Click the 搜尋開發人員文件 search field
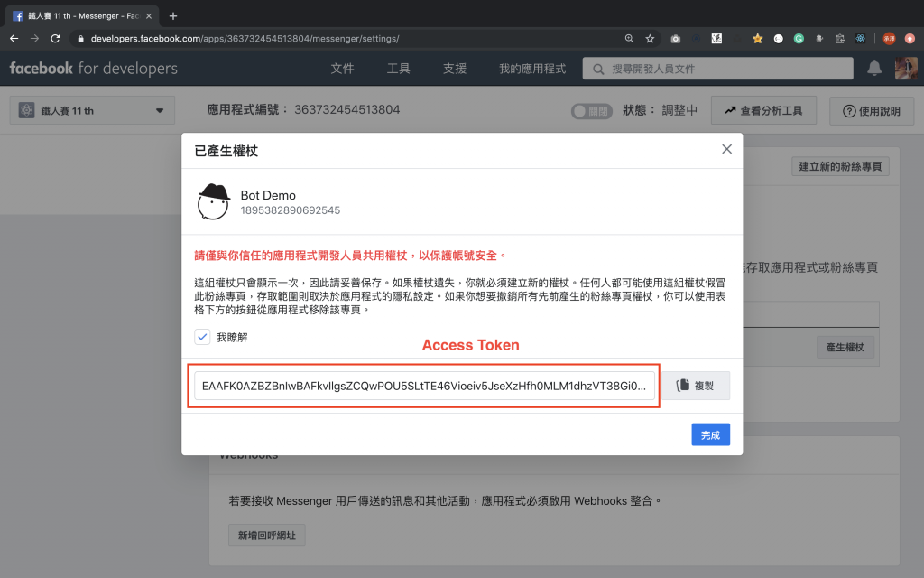The height and width of the screenshot is (578, 924). click(717, 69)
